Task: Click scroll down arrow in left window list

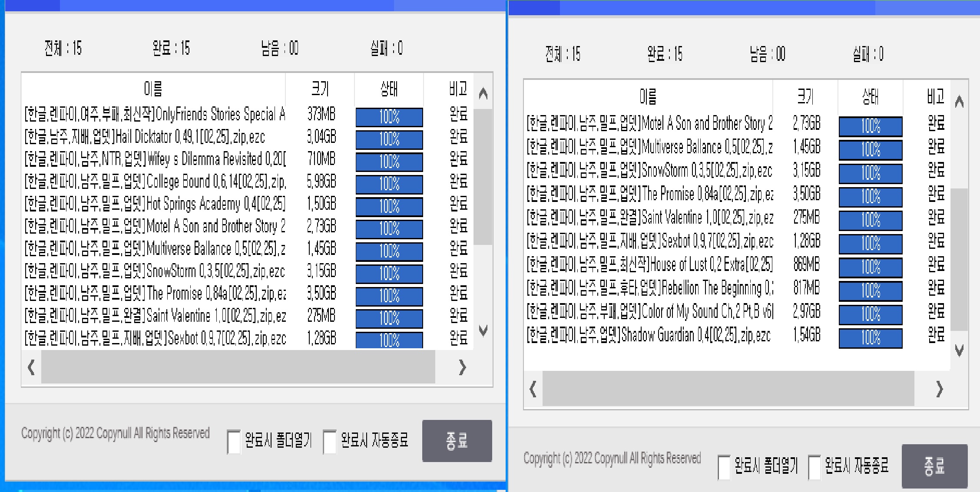Action: 483,331
